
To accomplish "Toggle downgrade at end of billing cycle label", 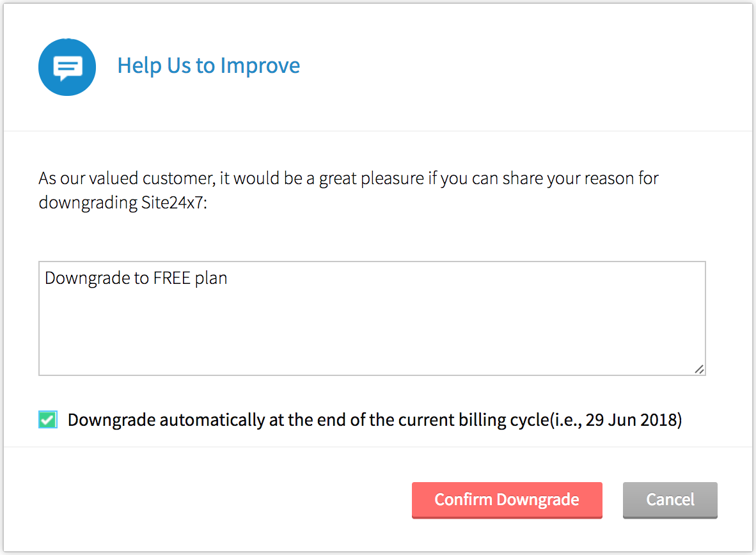I will pyautogui.click(x=307, y=420).
